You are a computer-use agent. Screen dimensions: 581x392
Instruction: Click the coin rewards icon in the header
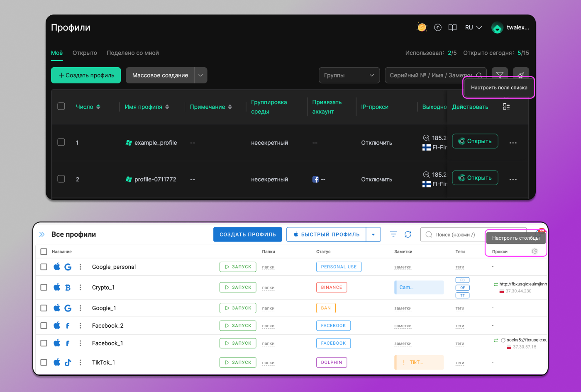click(422, 27)
